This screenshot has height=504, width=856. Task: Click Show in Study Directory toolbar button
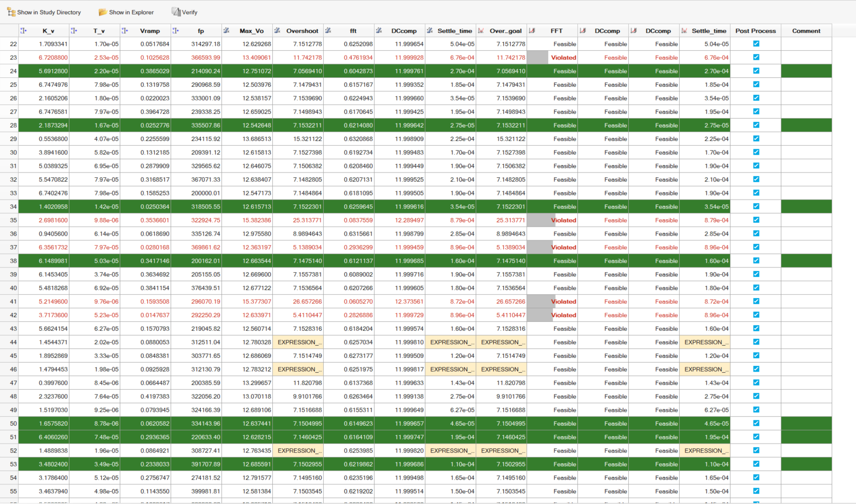pos(44,12)
